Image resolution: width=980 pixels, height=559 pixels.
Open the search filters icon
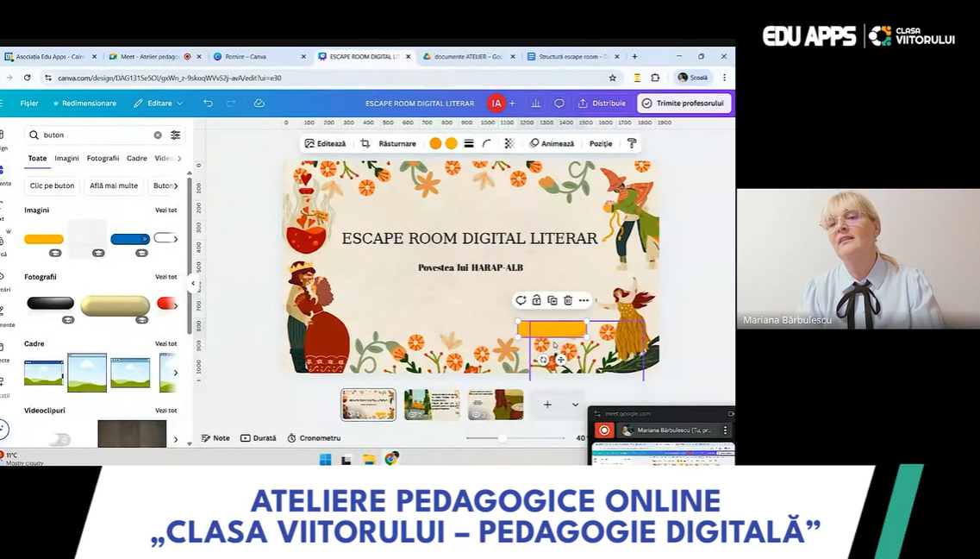coord(176,135)
